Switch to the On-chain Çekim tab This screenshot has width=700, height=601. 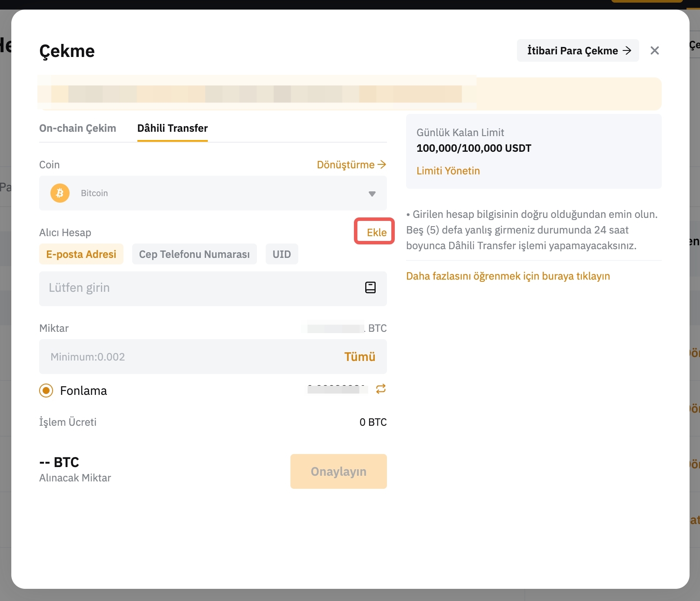(77, 128)
